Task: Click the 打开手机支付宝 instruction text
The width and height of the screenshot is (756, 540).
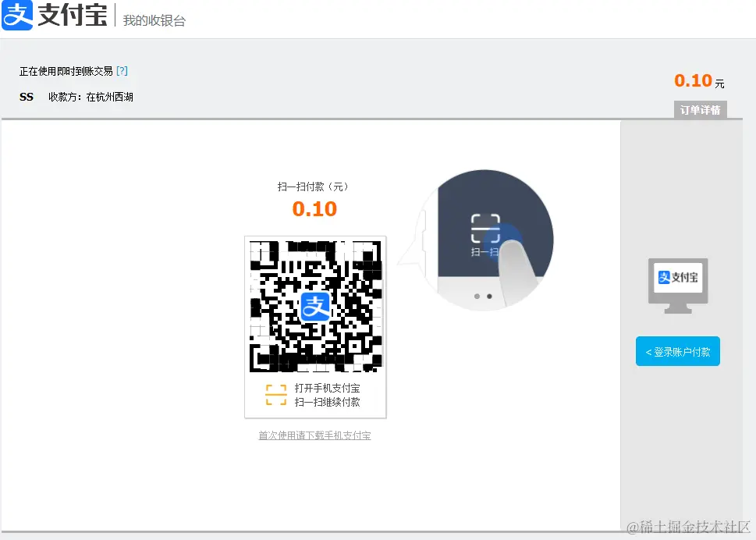Action: click(x=328, y=388)
